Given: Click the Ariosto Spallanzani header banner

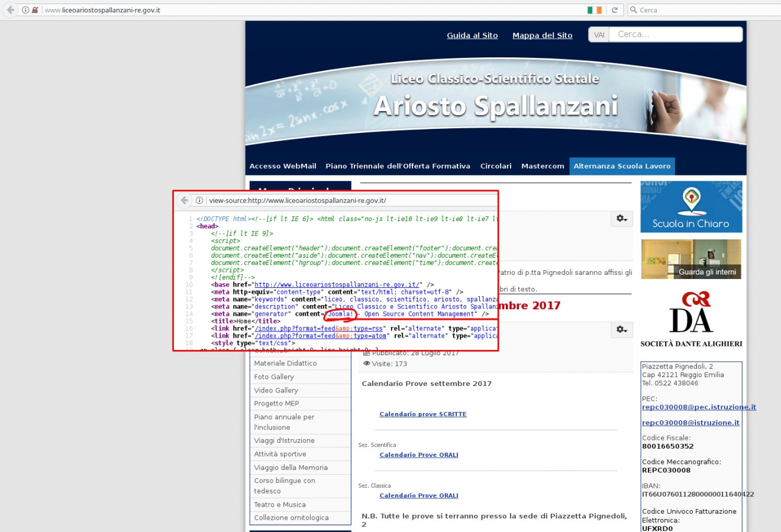Looking at the screenshot, I should [496, 100].
